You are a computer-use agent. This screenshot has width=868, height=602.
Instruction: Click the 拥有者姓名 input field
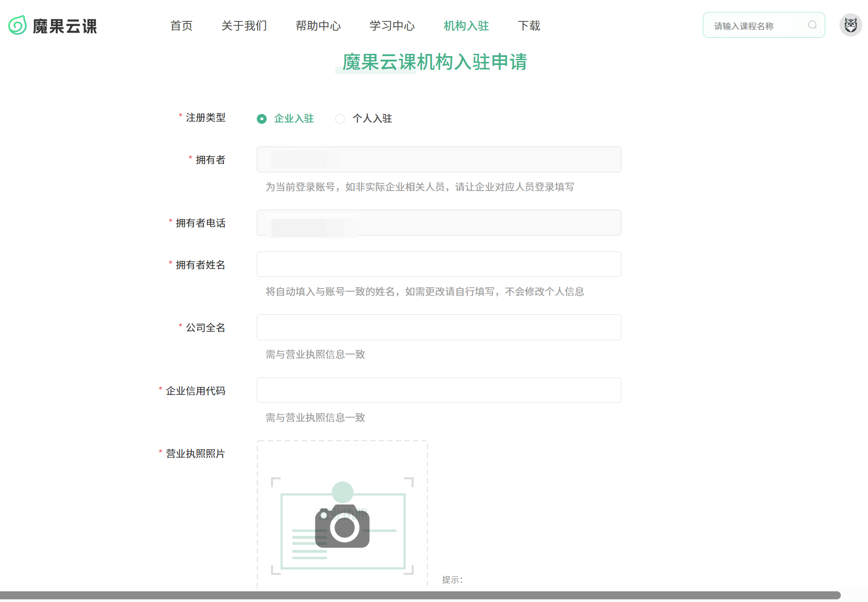pos(439,264)
